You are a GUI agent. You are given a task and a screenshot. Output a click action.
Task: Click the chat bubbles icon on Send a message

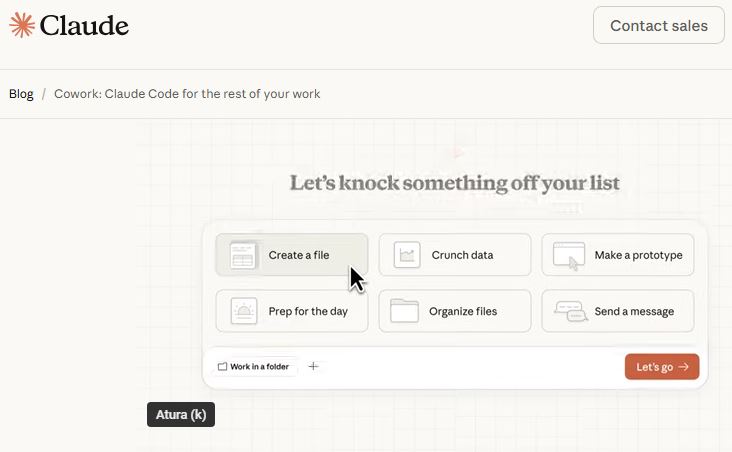click(569, 311)
